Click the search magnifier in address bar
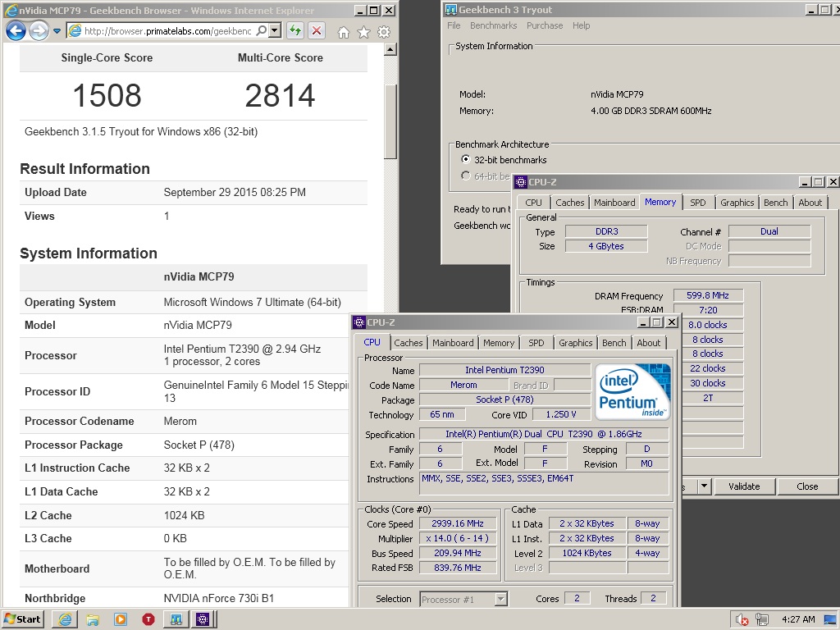Viewport: 840px width, 630px height. click(x=262, y=31)
